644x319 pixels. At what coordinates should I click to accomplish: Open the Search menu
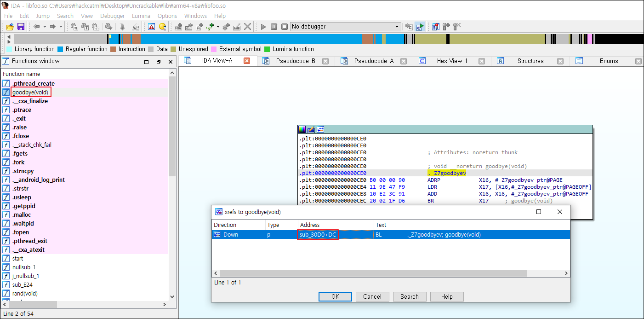click(x=65, y=16)
